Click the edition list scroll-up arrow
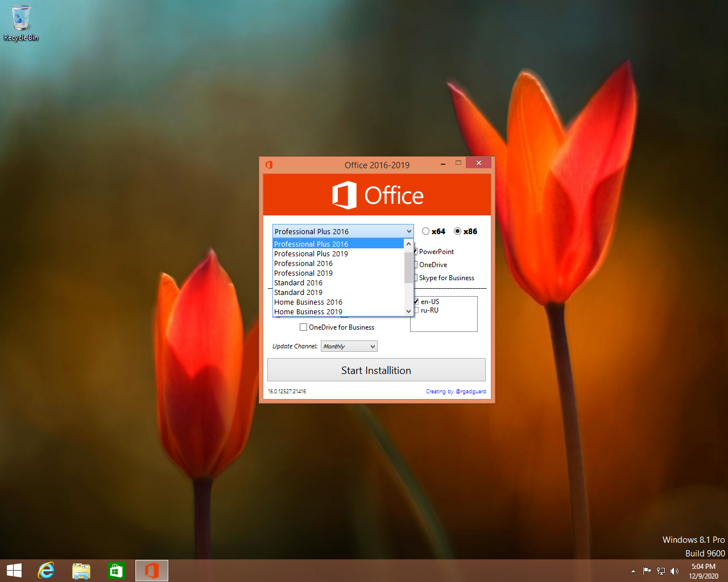This screenshot has width=728, height=582. (408, 244)
